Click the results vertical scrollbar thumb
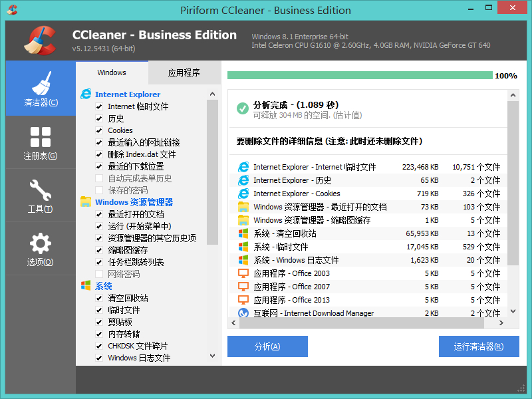This screenshot has width=532, height=399. [x=513, y=184]
